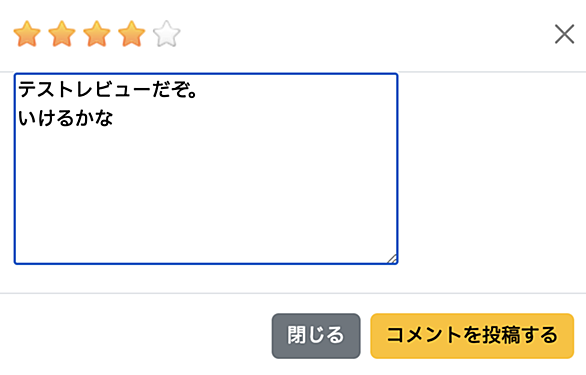Viewport: 586px width, 375px height.
Task: Click empty space below いけるかな line
Action: (x=206, y=194)
